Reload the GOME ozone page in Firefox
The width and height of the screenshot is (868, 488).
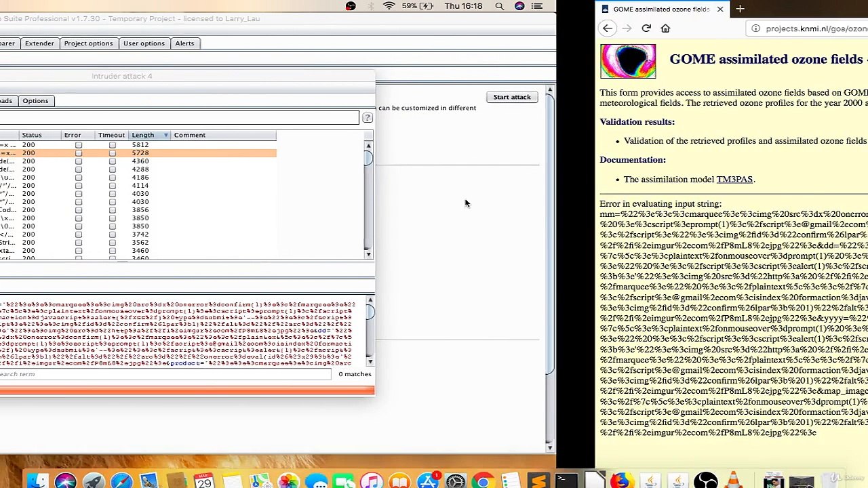646,28
